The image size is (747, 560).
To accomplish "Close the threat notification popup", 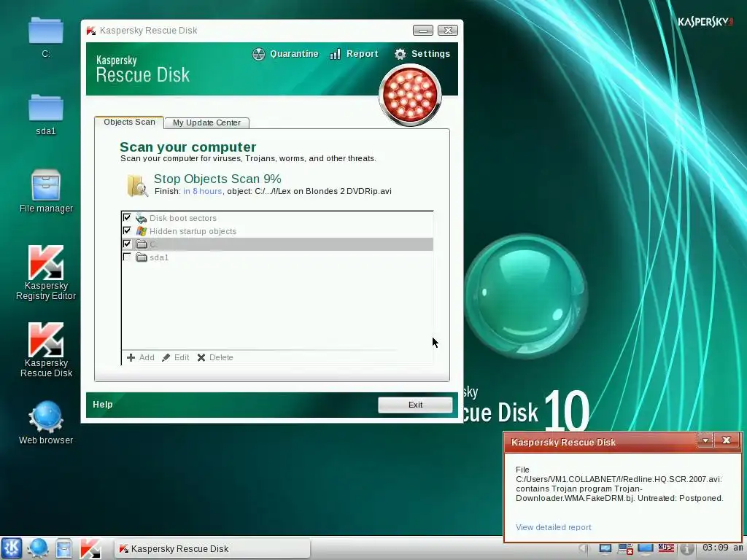I will point(726,440).
